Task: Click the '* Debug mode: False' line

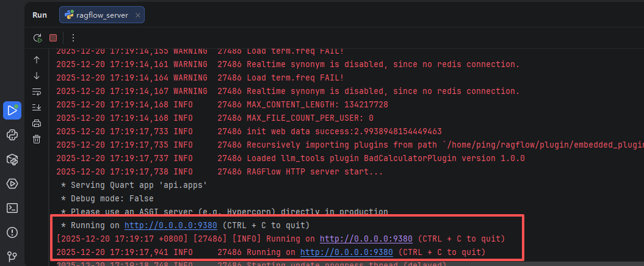Action: pyautogui.click(x=107, y=199)
